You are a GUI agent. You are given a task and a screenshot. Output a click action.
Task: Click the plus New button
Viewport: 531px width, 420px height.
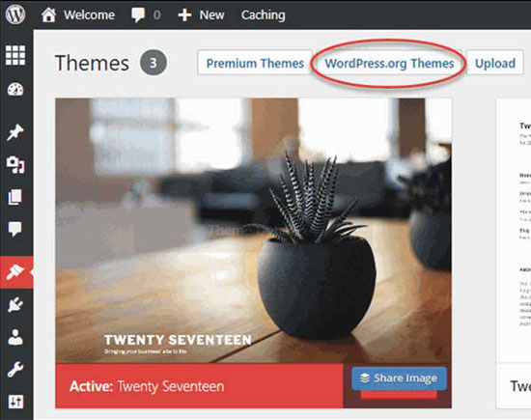[201, 14]
